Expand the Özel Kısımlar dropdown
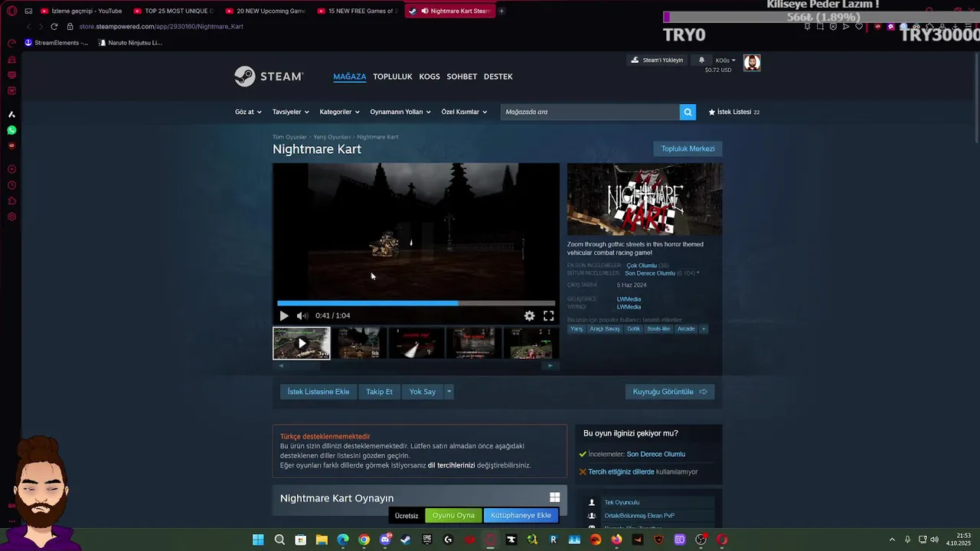Image resolution: width=980 pixels, height=551 pixels. pos(464,112)
